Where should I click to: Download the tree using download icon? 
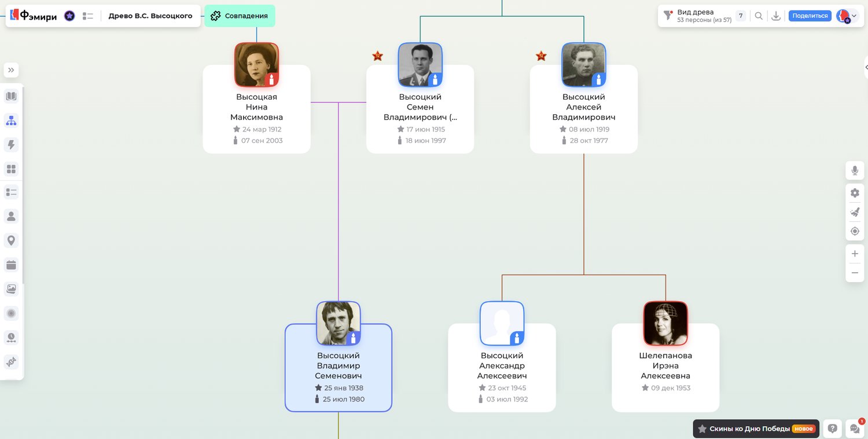[x=776, y=16]
